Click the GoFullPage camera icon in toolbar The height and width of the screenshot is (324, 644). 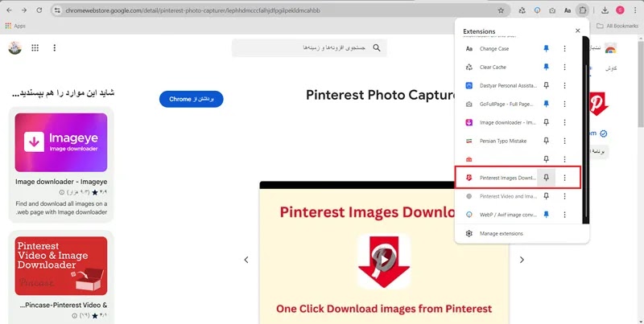coord(552,10)
